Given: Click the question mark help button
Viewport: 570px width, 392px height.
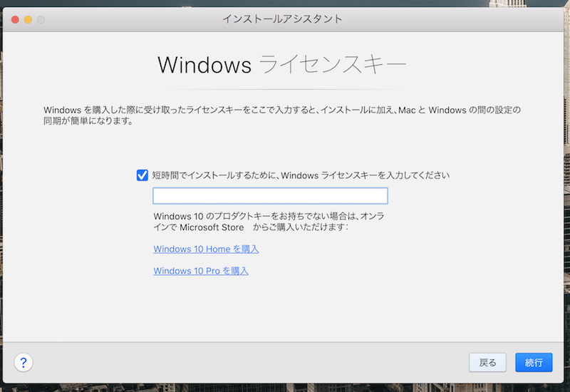Looking at the screenshot, I should click(24, 363).
